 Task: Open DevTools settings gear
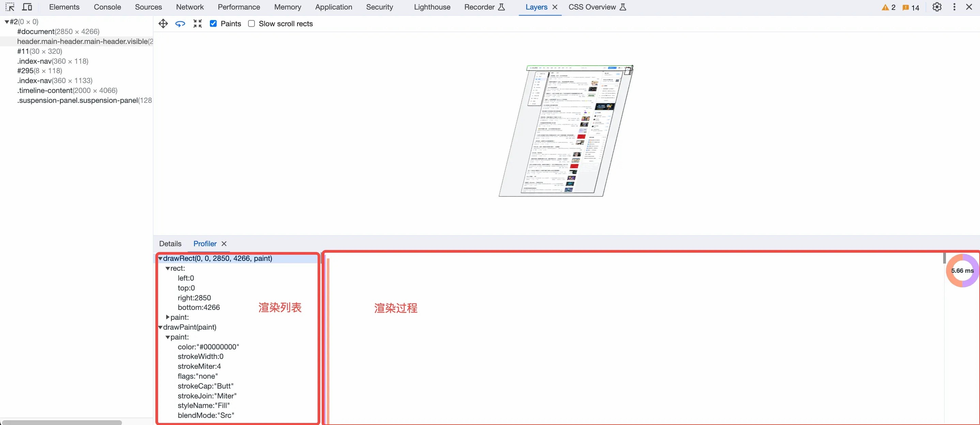(x=937, y=7)
